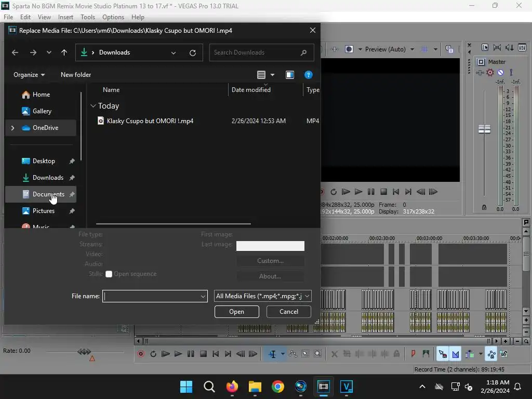Toggle Ignore Event Grouping icon

[x=504, y=354]
